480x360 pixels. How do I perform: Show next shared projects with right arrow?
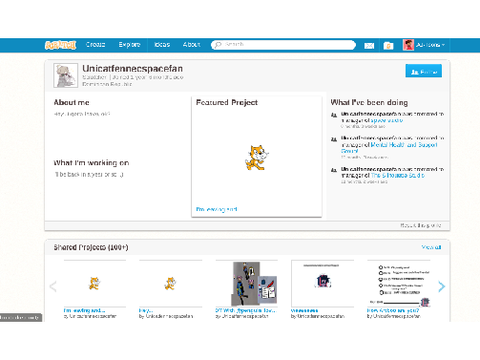[x=441, y=286]
